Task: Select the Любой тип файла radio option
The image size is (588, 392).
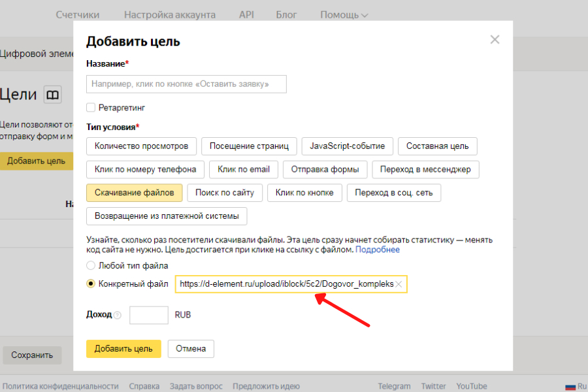Action: tap(91, 266)
